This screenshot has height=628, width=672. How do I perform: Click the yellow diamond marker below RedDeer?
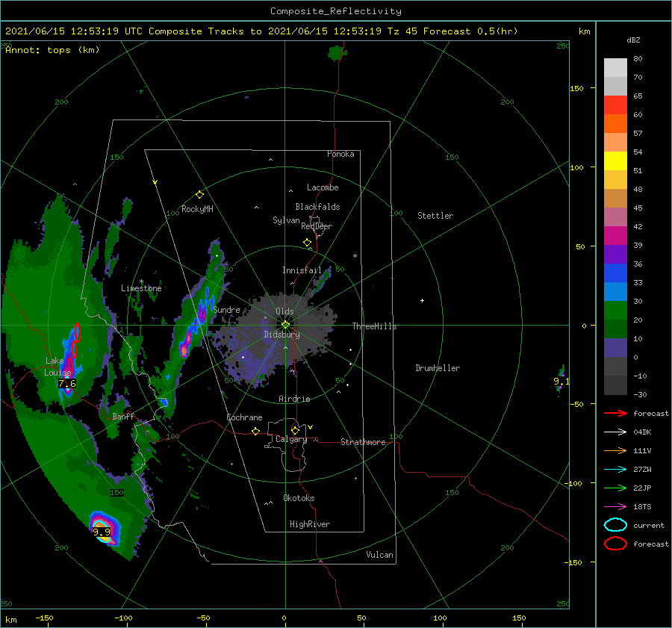[x=307, y=243]
